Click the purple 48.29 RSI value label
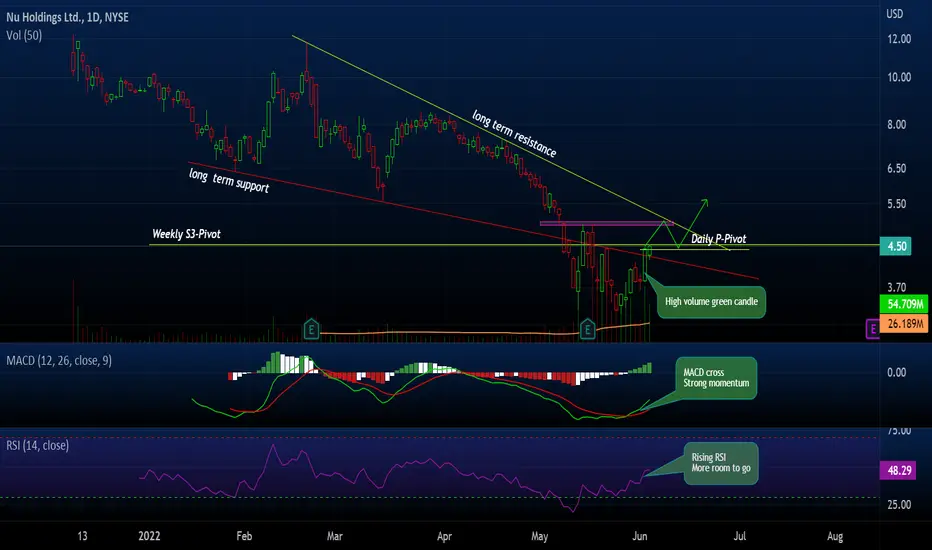The width and height of the screenshot is (932, 550). (x=899, y=471)
